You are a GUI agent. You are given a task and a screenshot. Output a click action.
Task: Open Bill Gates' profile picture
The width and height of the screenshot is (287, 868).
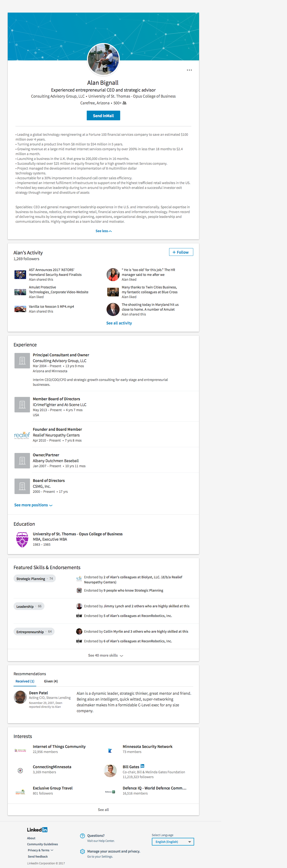click(110, 770)
